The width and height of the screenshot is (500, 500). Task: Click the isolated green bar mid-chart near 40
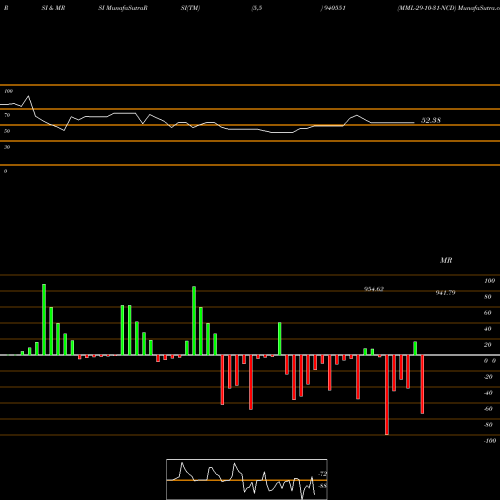280,339
